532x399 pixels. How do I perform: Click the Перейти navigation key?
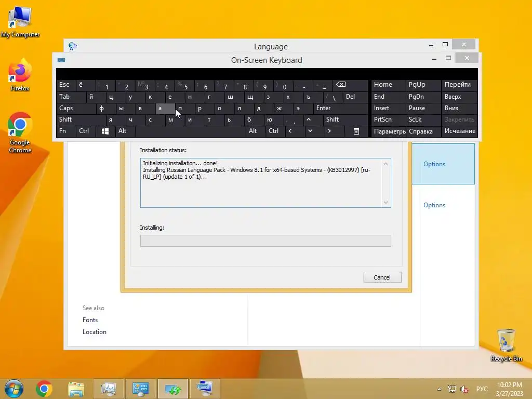click(x=460, y=85)
